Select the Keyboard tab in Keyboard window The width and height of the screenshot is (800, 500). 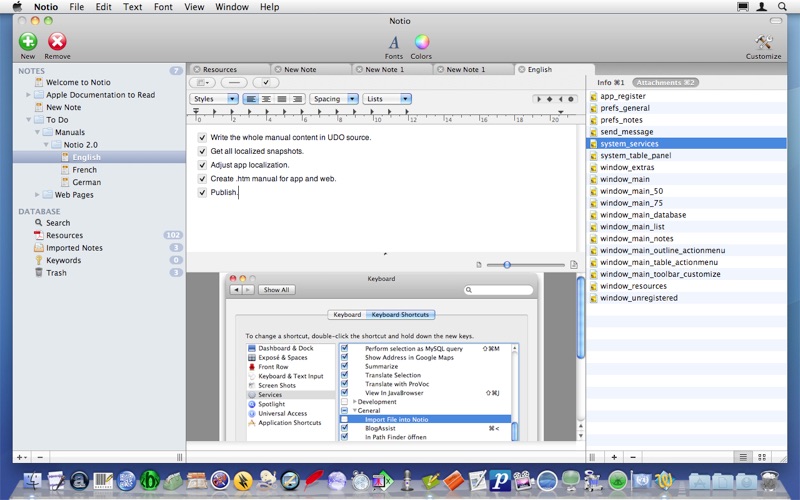347,315
